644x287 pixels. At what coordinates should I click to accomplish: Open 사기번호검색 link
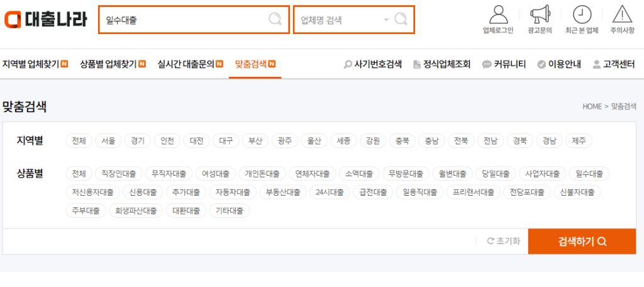[x=372, y=64]
